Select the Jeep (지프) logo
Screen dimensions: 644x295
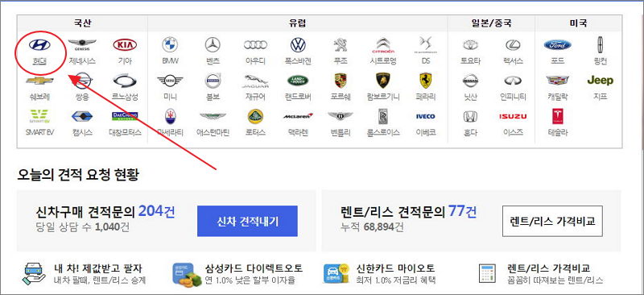tap(600, 81)
